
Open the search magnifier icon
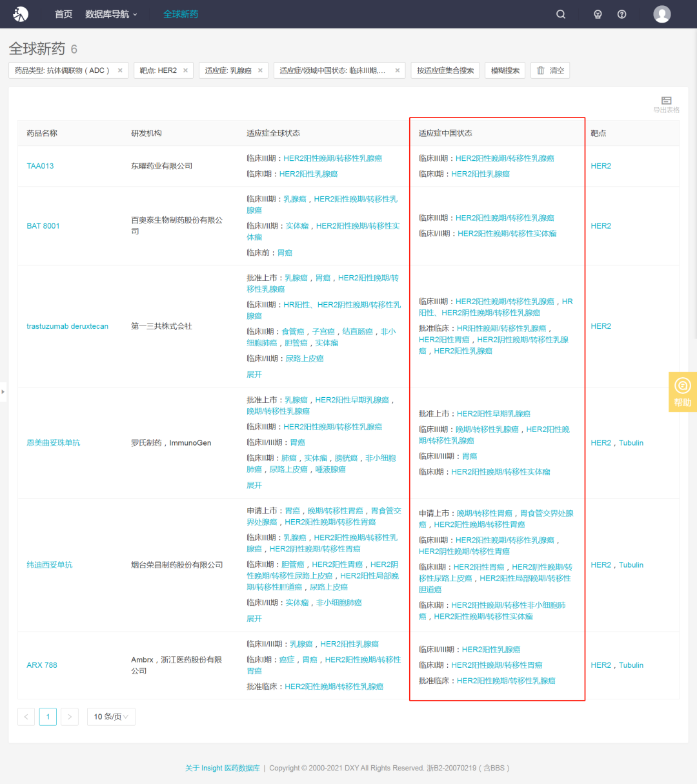coord(561,14)
